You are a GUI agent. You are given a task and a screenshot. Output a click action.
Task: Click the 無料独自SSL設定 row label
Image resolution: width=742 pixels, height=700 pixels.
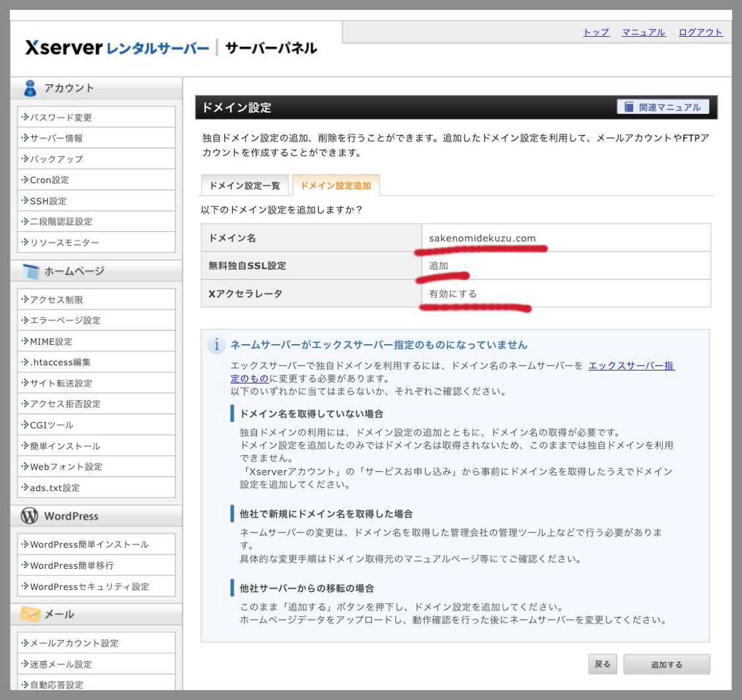point(247,266)
